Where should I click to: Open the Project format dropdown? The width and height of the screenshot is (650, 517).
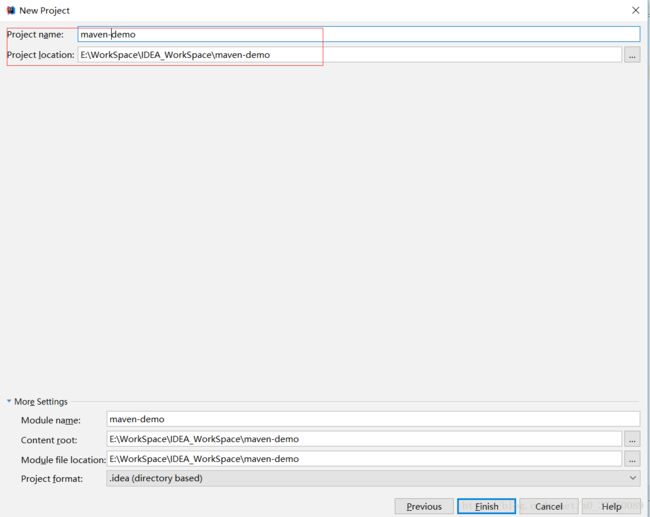373,478
